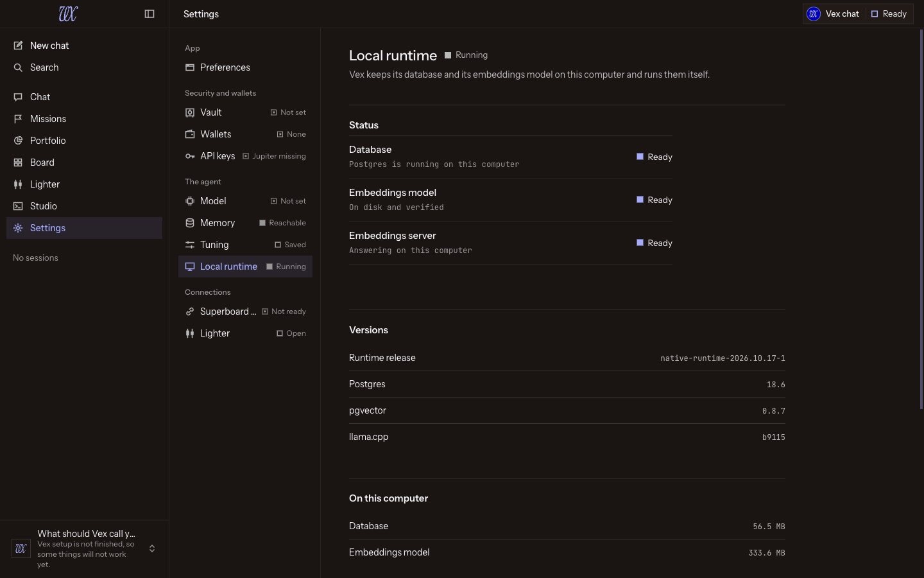Viewport: 924px width, 578px height.
Task: Click the Vex chat button in header
Action: click(834, 13)
